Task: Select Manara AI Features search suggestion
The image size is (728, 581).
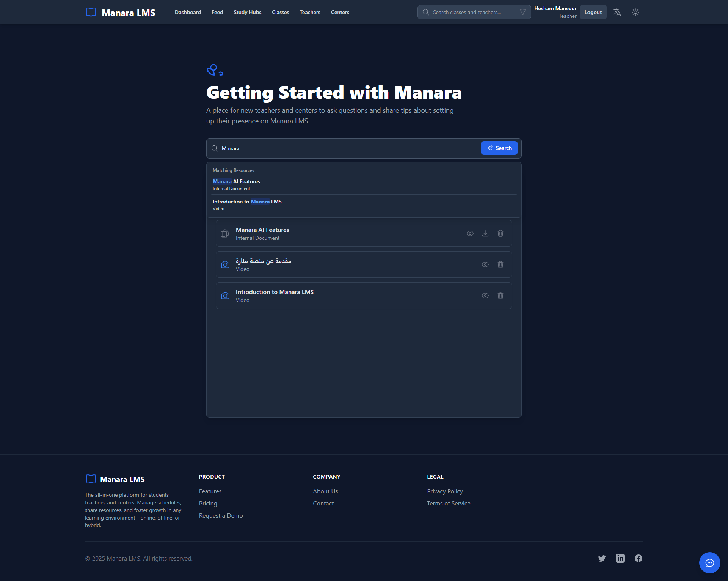Action: point(237,184)
